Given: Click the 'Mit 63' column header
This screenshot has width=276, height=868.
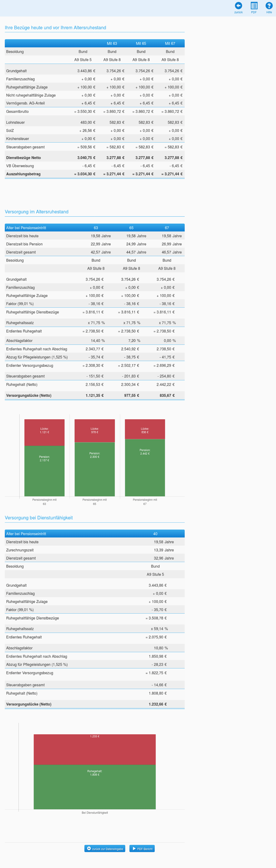Looking at the screenshot, I should click(x=112, y=43).
